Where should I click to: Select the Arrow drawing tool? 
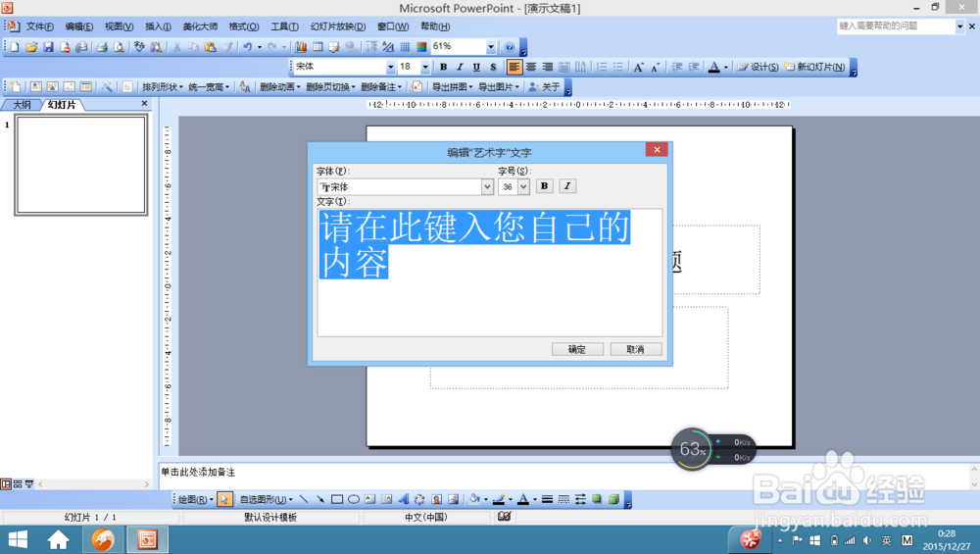(x=320, y=499)
